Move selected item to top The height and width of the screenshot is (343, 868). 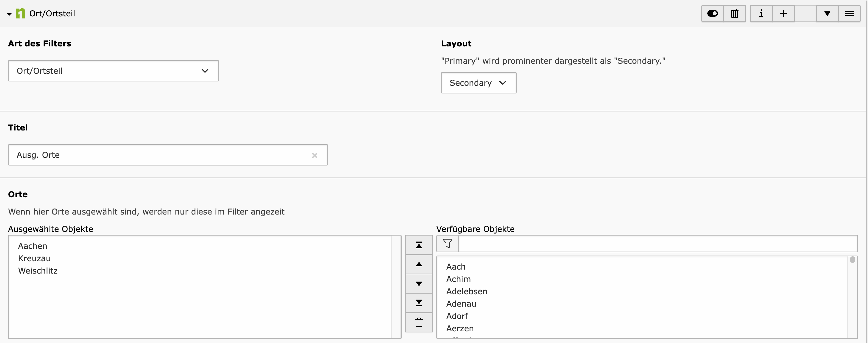tap(419, 245)
